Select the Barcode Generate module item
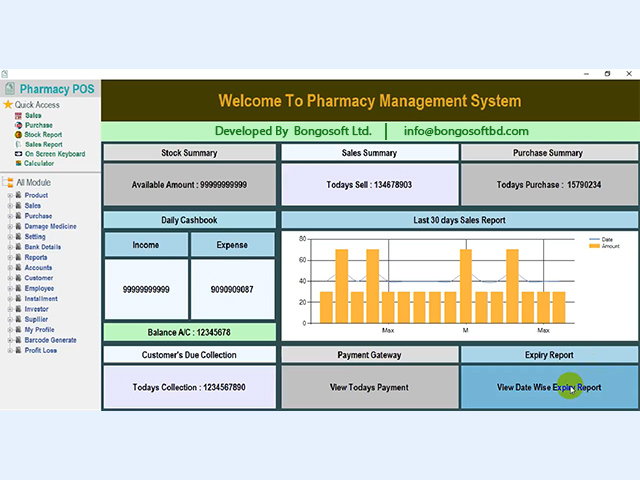The image size is (640, 480). [50, 340]
